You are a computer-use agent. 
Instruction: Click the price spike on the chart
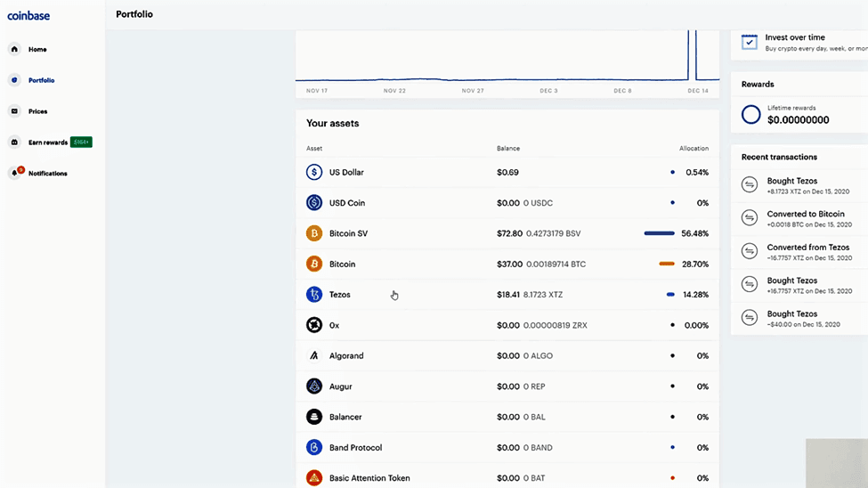[692, 55]
